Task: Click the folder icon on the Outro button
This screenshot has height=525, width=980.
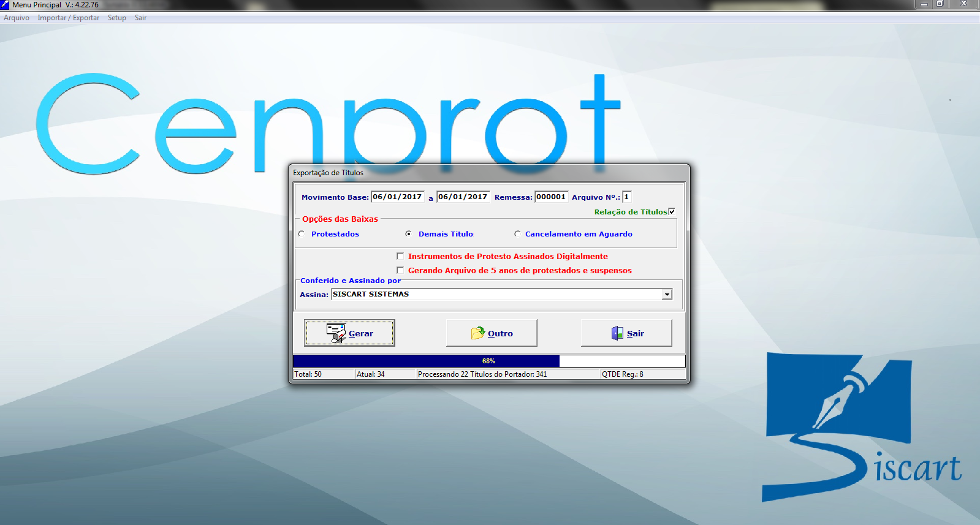Action: tap(478, 333)
